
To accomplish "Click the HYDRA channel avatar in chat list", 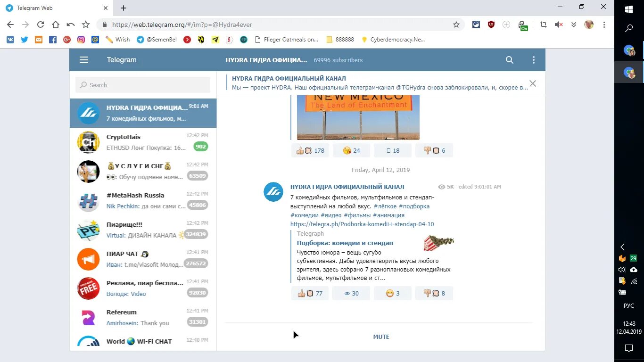I will click(x=88, y=113).
